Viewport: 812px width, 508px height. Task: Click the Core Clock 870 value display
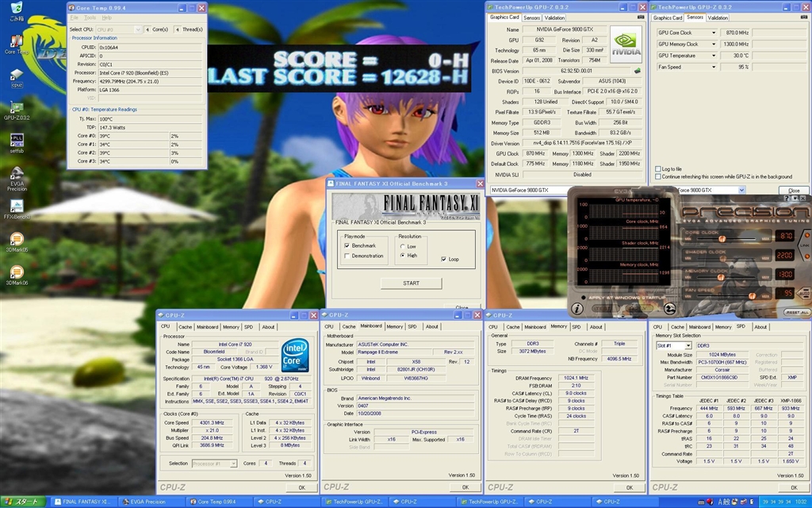point(785,236)
